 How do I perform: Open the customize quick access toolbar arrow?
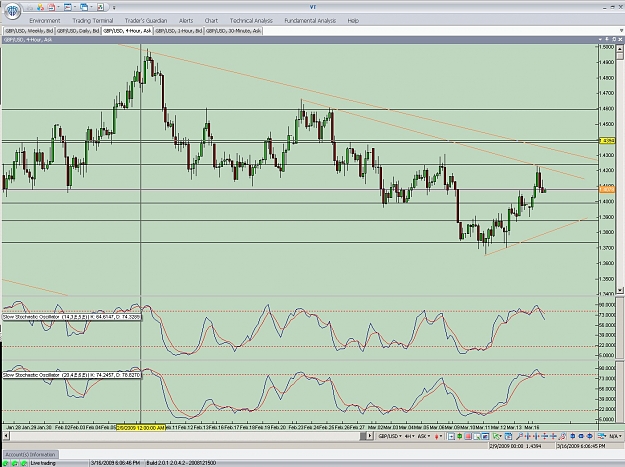[114, 8]
